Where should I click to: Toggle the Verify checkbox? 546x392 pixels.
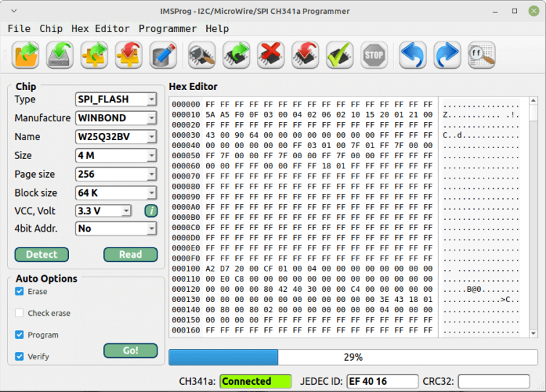click(20, 356)
